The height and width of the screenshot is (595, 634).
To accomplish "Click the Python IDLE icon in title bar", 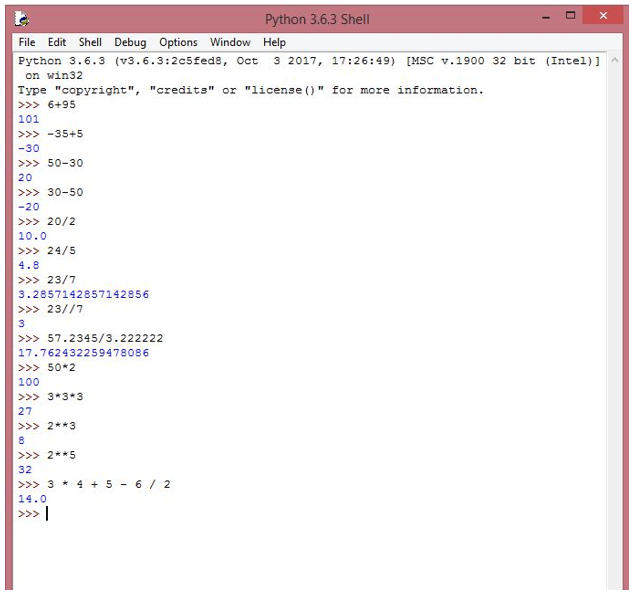I will coord(21,19).
